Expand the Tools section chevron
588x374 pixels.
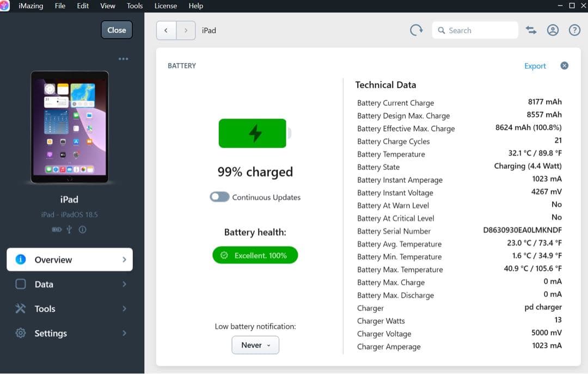[124, 308]
